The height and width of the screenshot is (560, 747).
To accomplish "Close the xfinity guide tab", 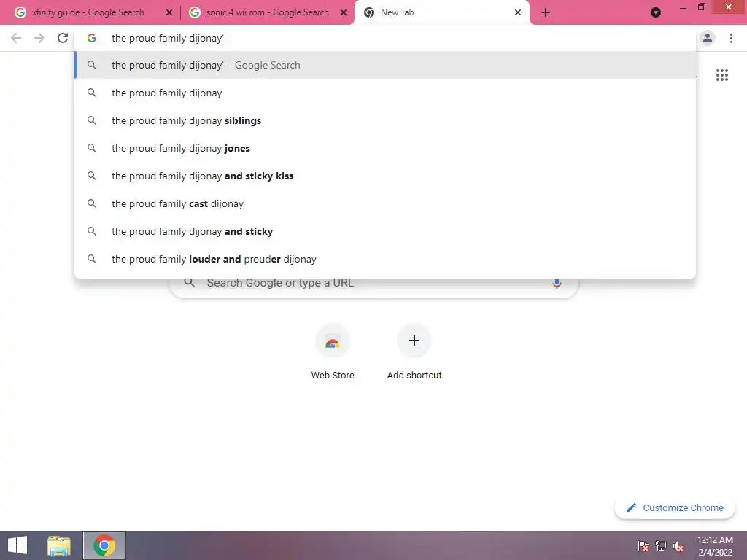I will coord(169,12).
